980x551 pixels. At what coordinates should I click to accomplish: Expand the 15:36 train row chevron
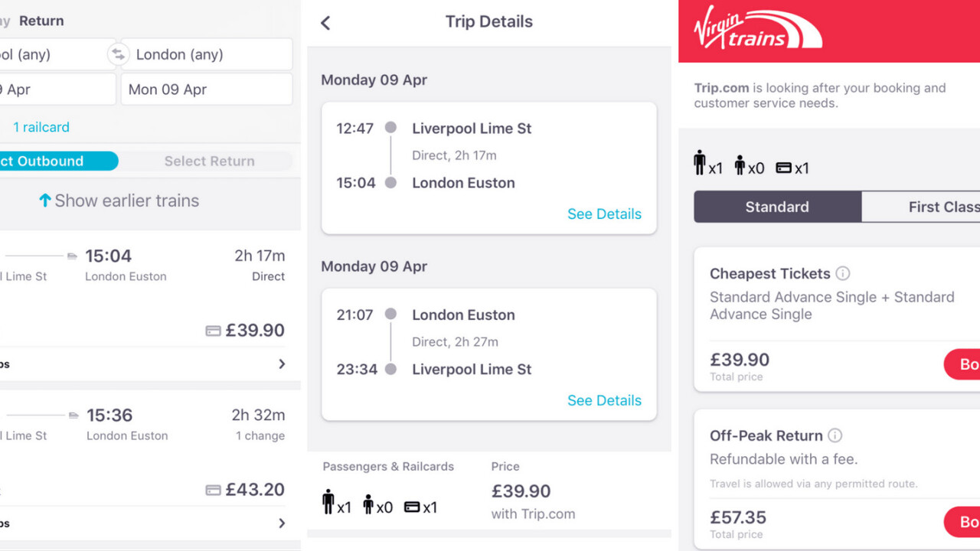[x=282, y=523]
